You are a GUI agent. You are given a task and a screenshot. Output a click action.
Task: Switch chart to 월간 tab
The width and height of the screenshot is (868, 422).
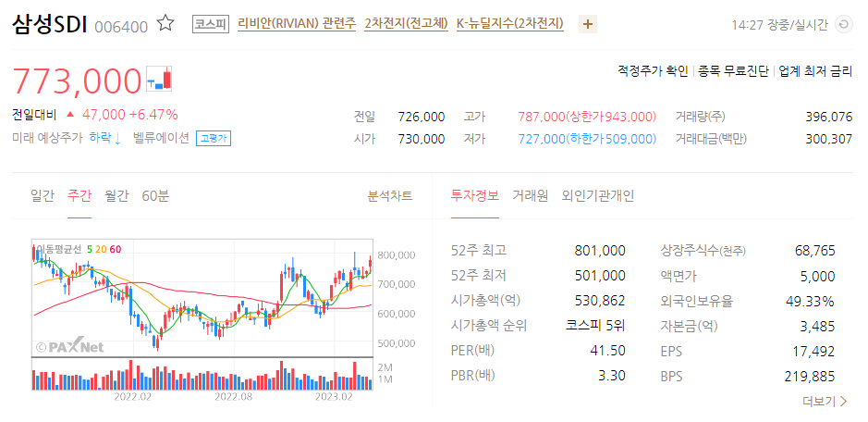tap(116, 196)
